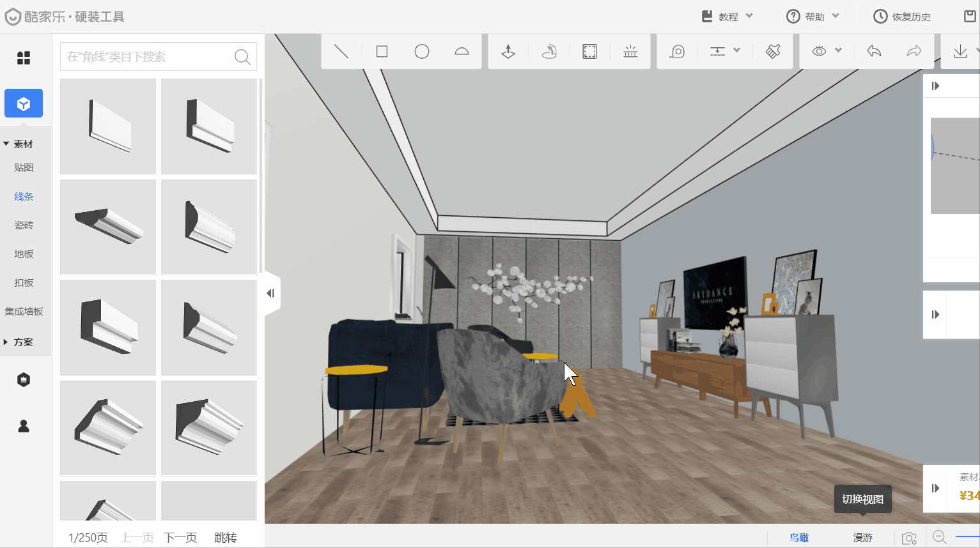This screenshot has width=980, height=548.
Task: Expand the middle right side panel
Action: click(x=935, y=314)
